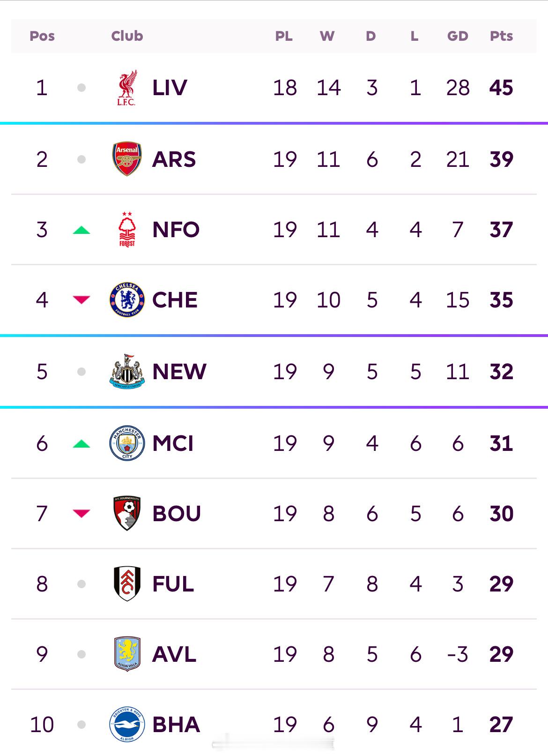Open the LIV team name link
This screenshot has width=548, height=756.
click(170, 88)
